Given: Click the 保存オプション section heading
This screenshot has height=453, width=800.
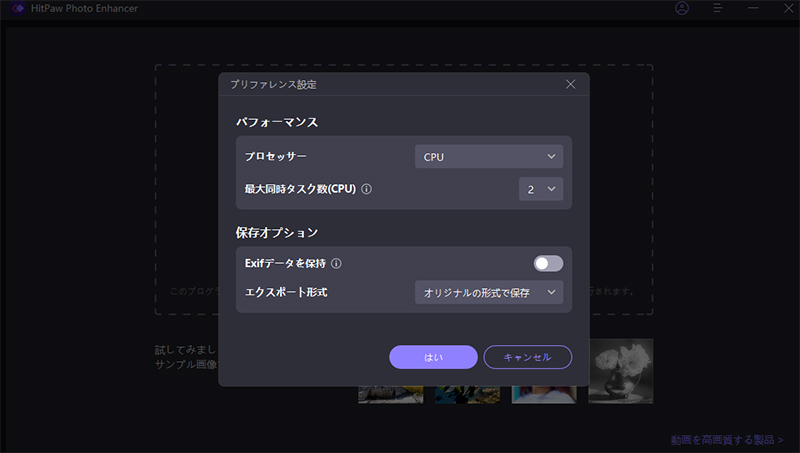Looking at the screenshot, I should 277,233.
